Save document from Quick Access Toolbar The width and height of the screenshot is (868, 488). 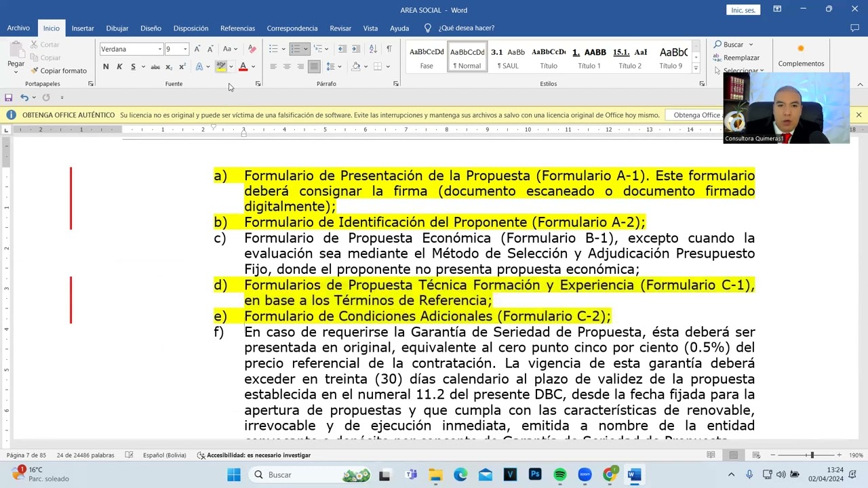click(8, 98)
